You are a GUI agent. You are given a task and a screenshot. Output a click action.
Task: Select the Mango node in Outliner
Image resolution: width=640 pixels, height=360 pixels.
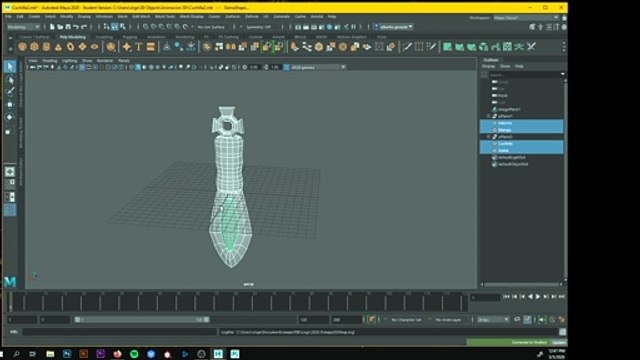(522, 130)
